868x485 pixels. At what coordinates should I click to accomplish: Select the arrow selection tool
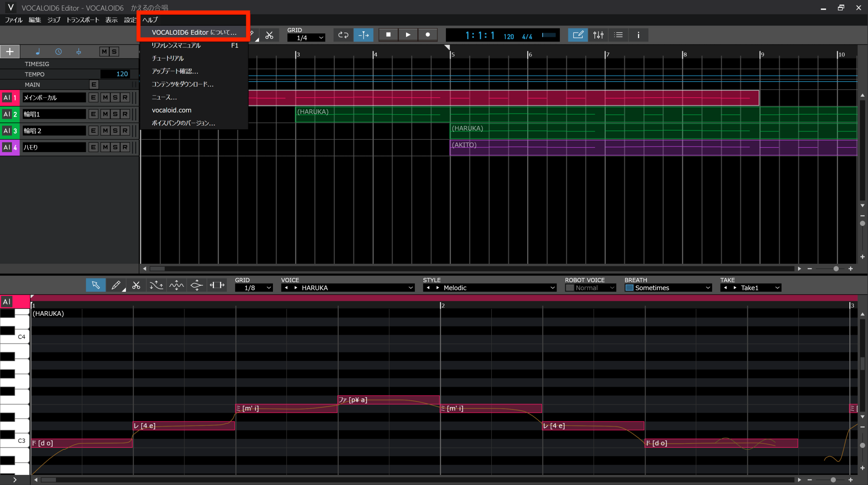click(95, 285)
